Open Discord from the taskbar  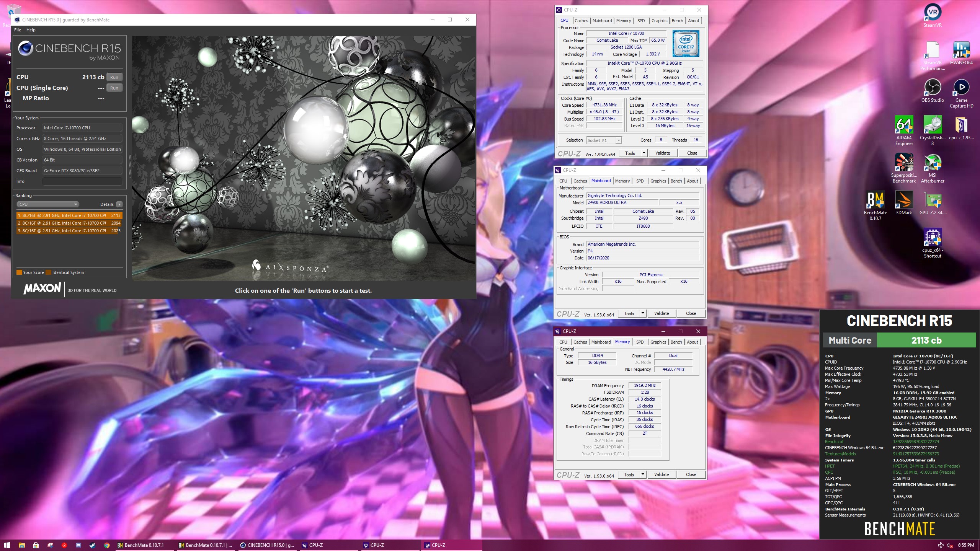[78, 545]
